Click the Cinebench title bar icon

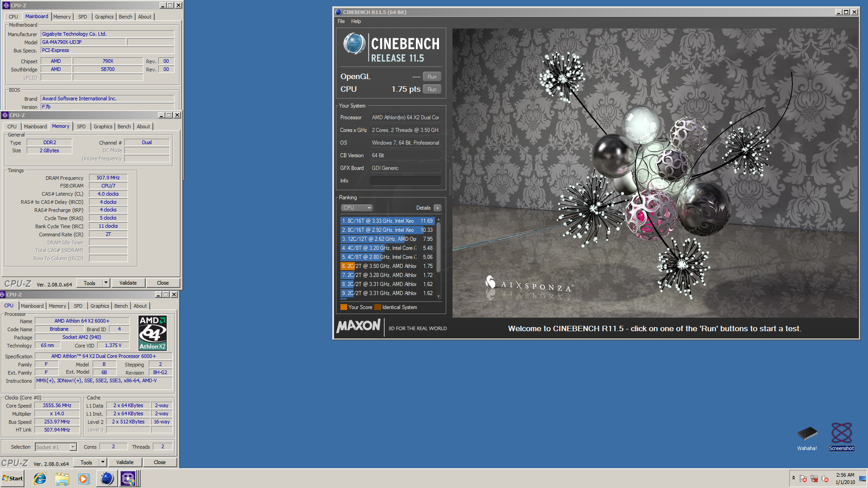pos(338,12)
